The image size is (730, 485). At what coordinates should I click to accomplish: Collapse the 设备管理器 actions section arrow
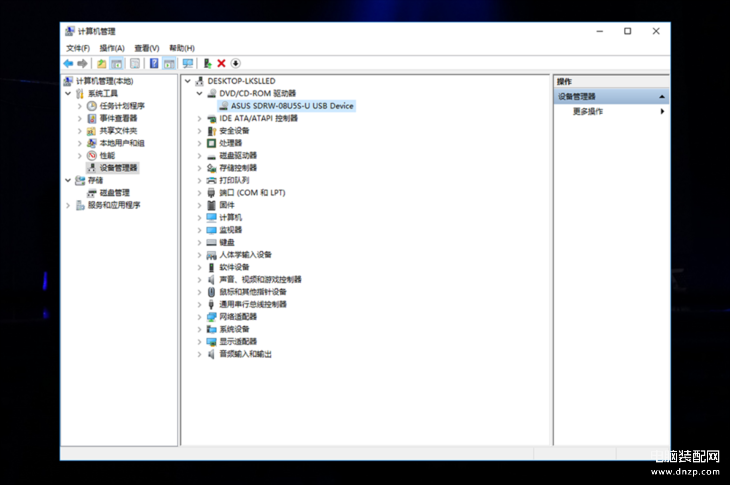662,97
